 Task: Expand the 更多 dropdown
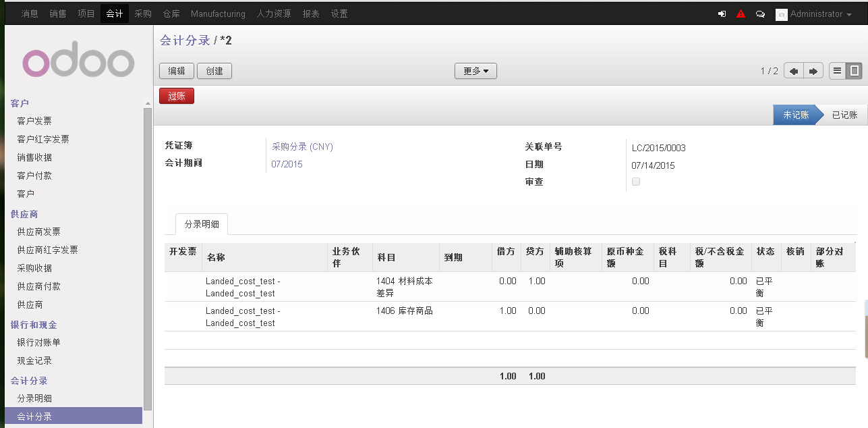click(x=475, y=71)
